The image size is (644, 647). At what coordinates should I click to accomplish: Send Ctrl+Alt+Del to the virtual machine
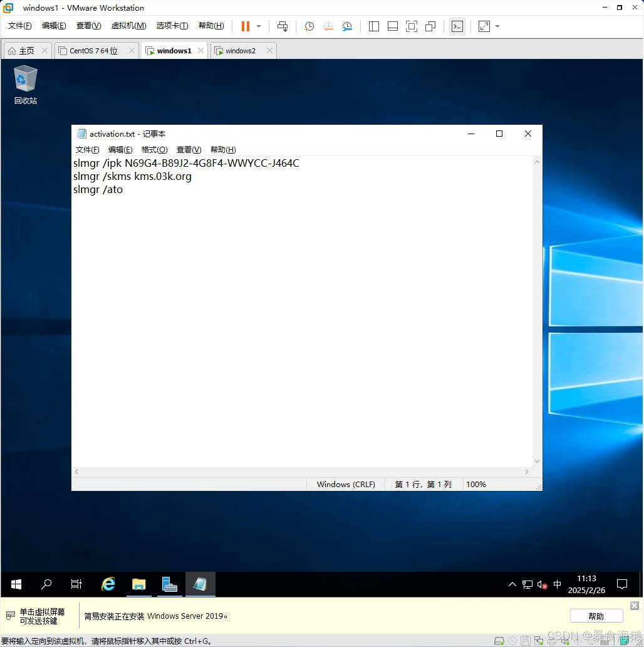pos(283,26)
